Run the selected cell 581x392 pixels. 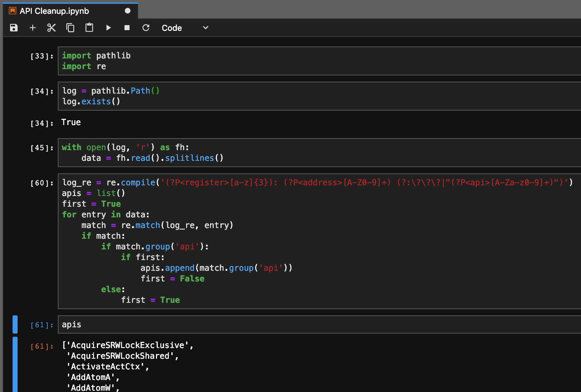click(108, 28)
